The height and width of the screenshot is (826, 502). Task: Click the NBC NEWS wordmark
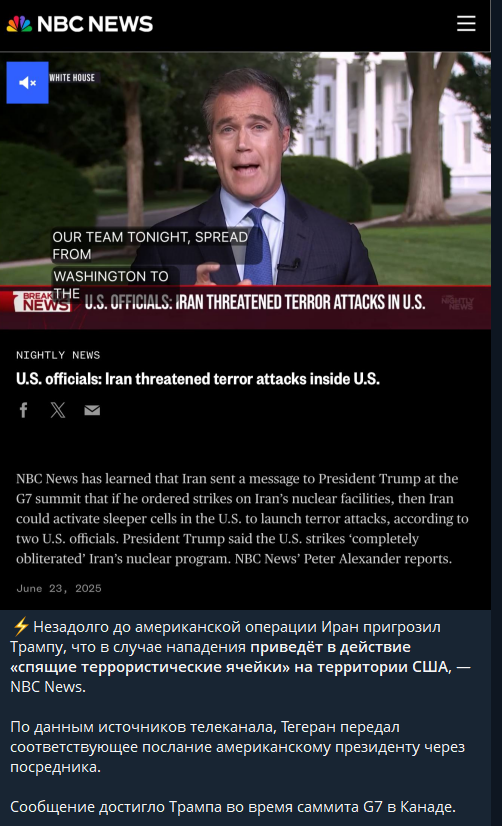tap(95, 24)
